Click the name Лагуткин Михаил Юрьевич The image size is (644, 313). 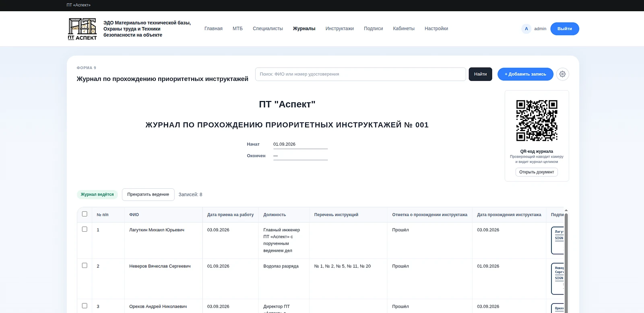tap(157, 230)
